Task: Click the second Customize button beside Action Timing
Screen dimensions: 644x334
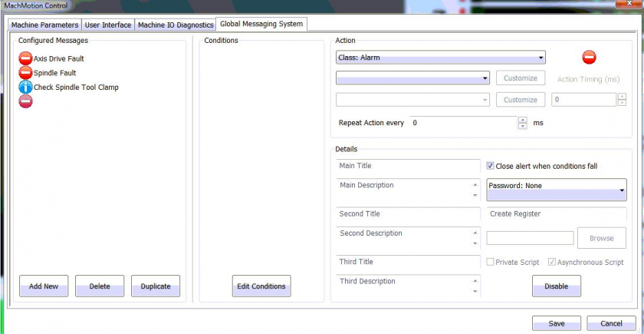Action: click(521, 100)
